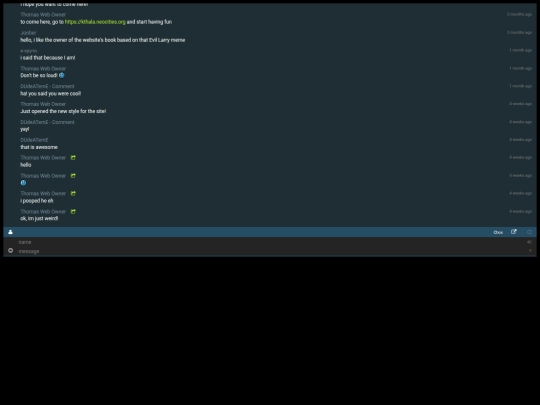
Task: Select username Joober
Action: (x=28, y=33)
